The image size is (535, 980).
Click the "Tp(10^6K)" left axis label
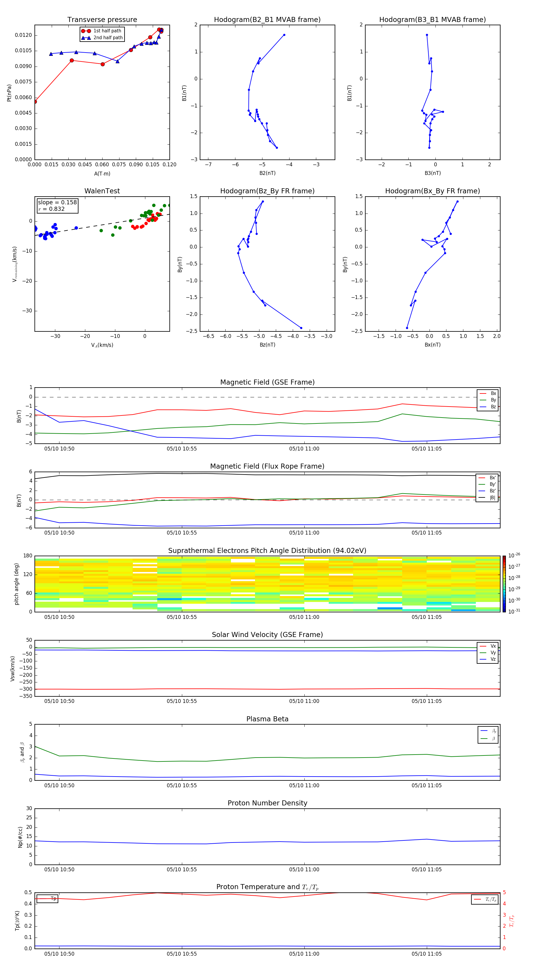pos(17,921)
